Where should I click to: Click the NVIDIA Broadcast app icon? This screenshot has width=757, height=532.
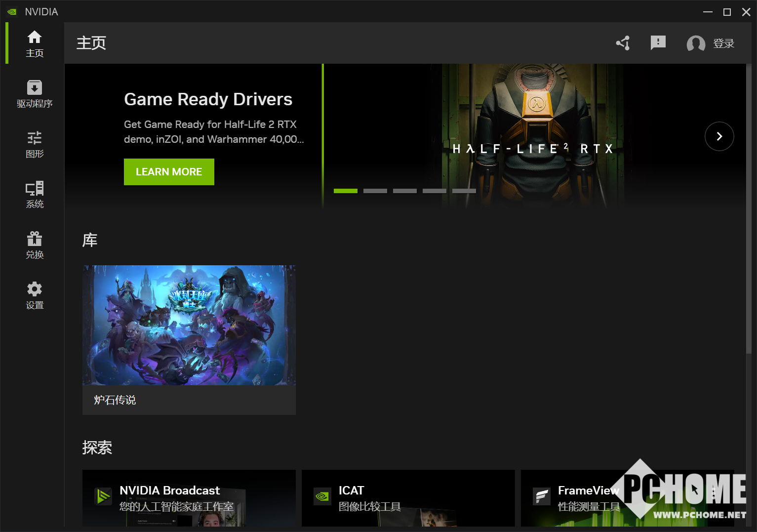pos(103,496)
